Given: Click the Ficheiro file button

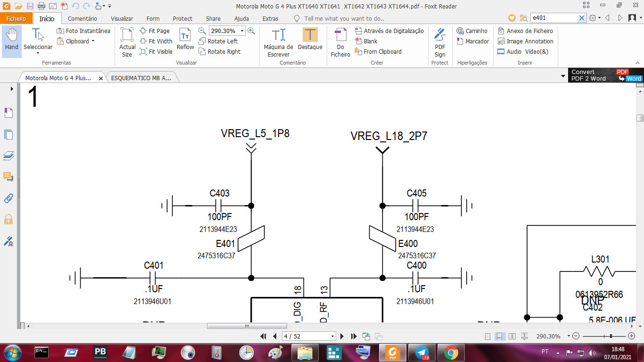Looking at the screenshot, I should (x=17, y=19).
